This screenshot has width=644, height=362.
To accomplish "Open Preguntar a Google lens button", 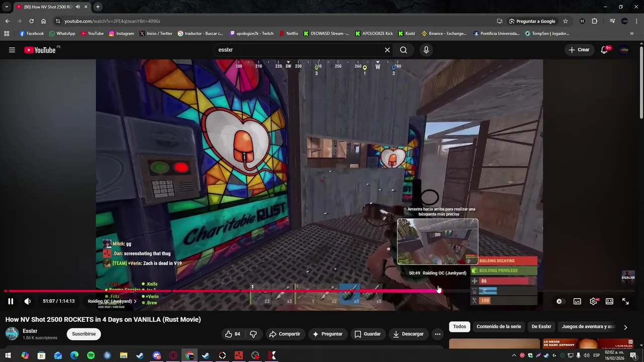I will coord(532,21).
